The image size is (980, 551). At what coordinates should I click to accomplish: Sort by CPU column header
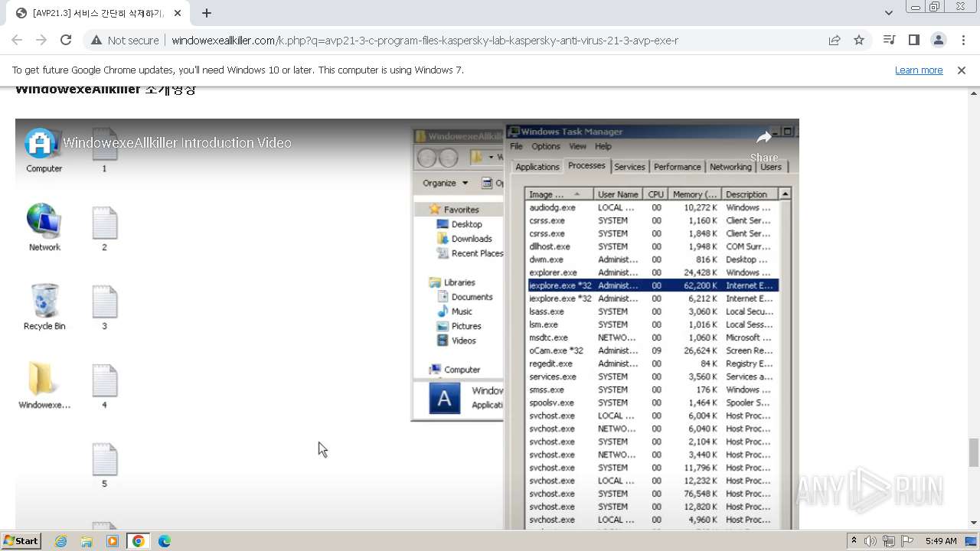pyautogui.click(x=655, y=194)
